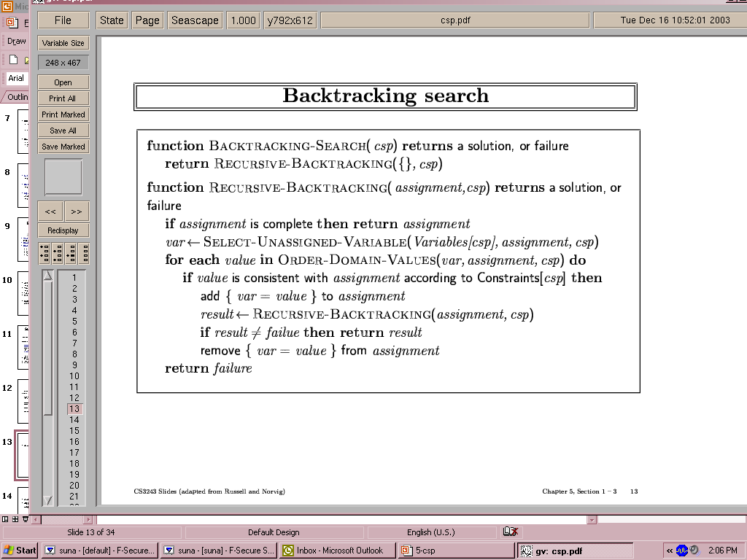This screenshot has width=747, height=560.
Task: Click the fourth mark-pages icon under Redisplay
Action: [83, 253]
